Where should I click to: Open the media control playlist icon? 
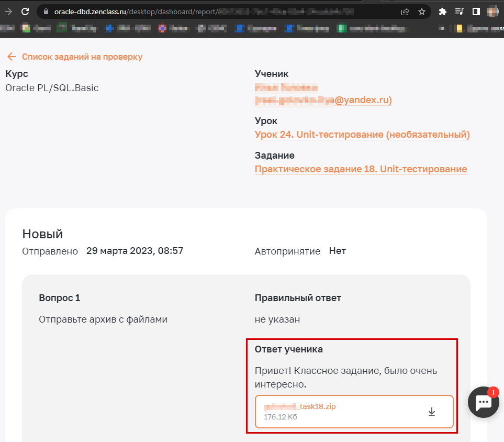[x=459, y=11]
